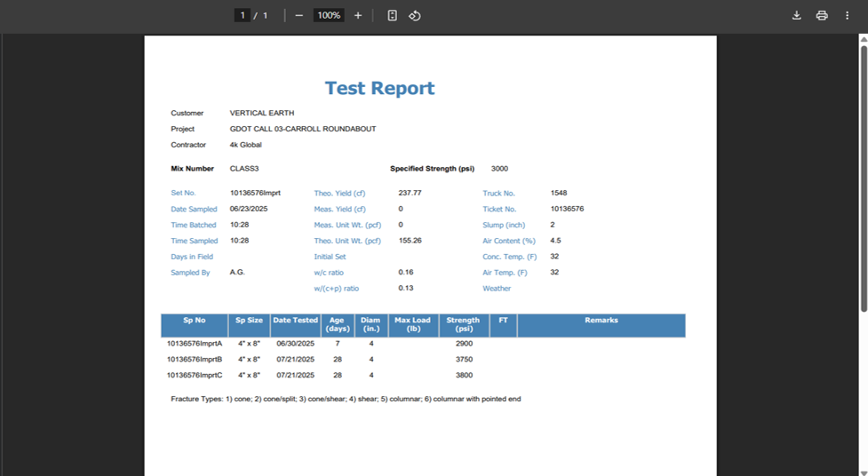This screenshot has height=476, width=868.
Task: Open the three-dot more actions menu
Action: point(847,15)
